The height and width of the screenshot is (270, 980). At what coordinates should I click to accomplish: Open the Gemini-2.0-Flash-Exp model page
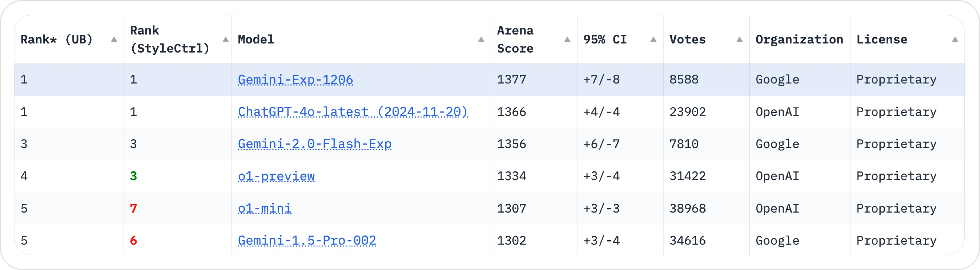[x=315, y=144]
